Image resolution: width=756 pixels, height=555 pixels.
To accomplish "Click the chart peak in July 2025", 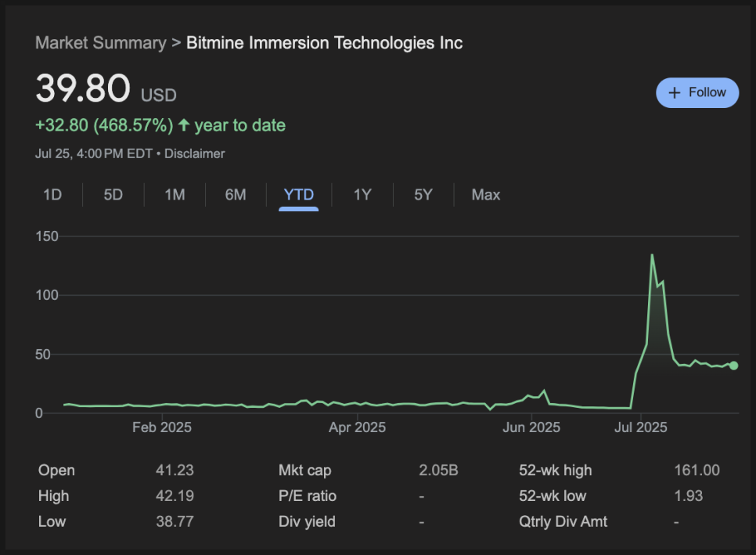I will (652, 255).
